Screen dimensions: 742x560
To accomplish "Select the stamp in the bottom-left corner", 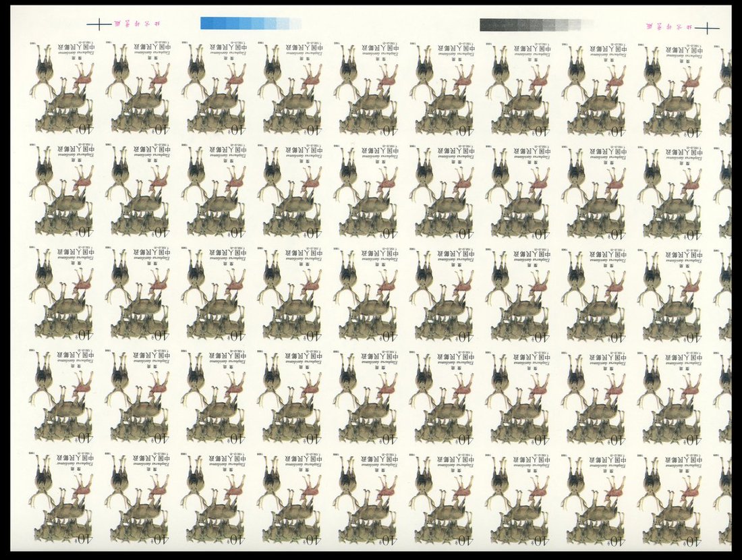I will 61,499.
